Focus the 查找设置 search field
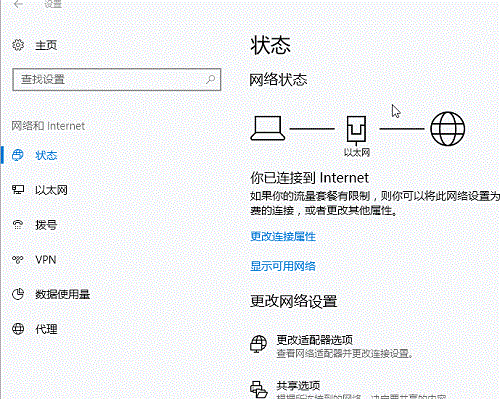 (x=117, y=80)
